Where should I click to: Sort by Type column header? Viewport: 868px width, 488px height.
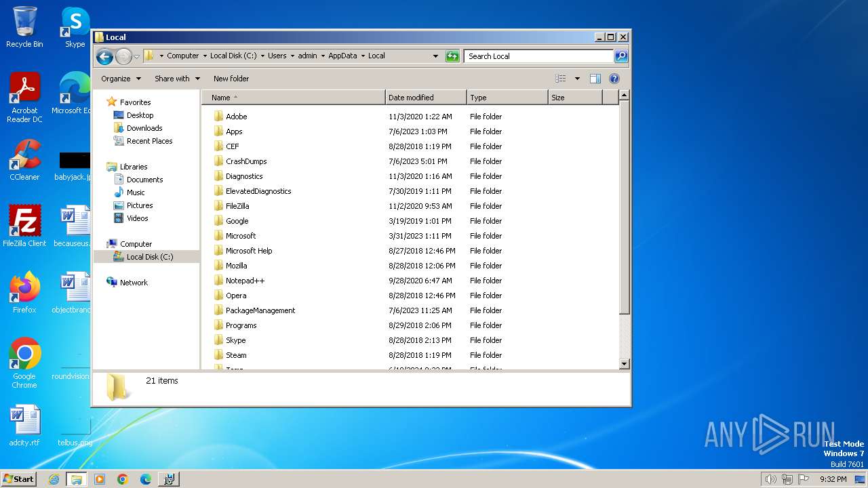[x=507, y=98]
